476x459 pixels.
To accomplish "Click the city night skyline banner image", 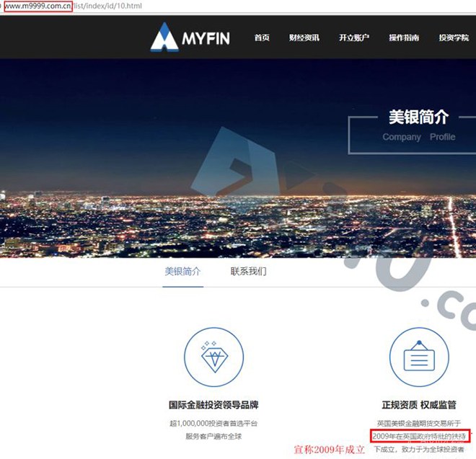I will tap(238, 158).
